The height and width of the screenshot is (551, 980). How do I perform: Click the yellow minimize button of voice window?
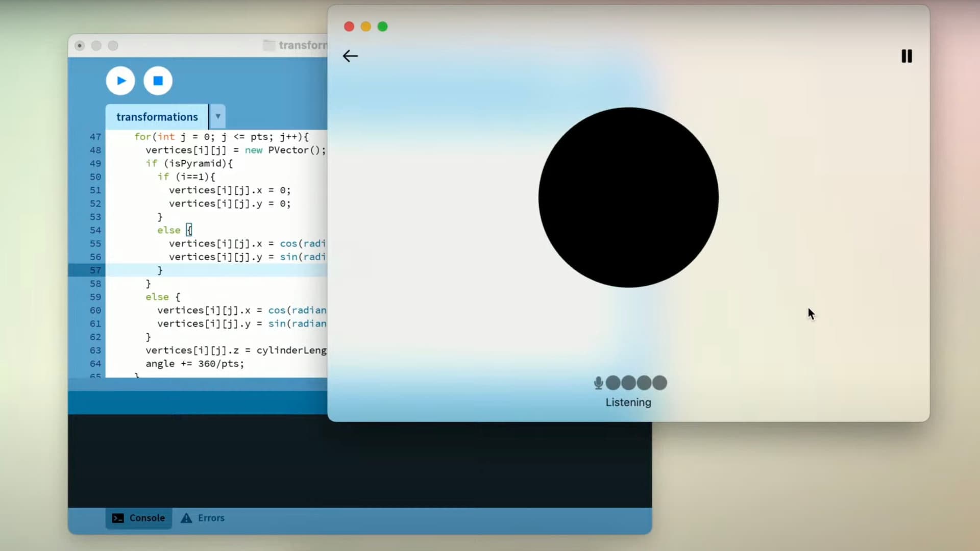pos(365,27)
